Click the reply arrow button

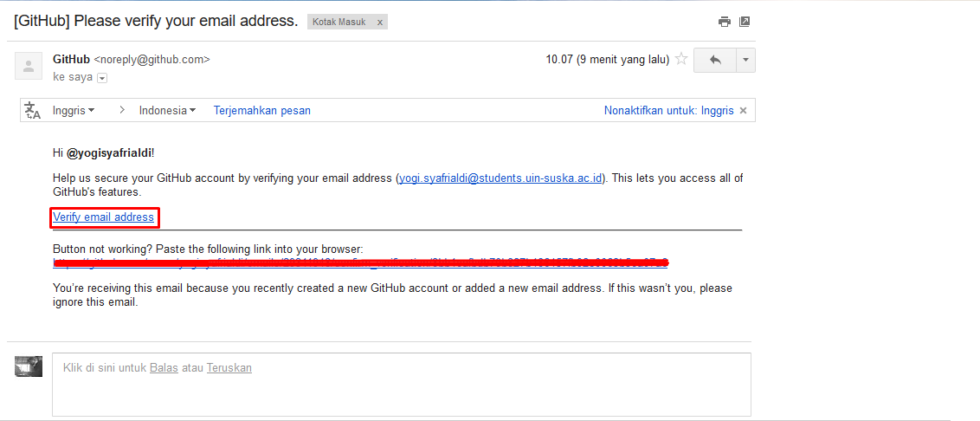[715, 60]
